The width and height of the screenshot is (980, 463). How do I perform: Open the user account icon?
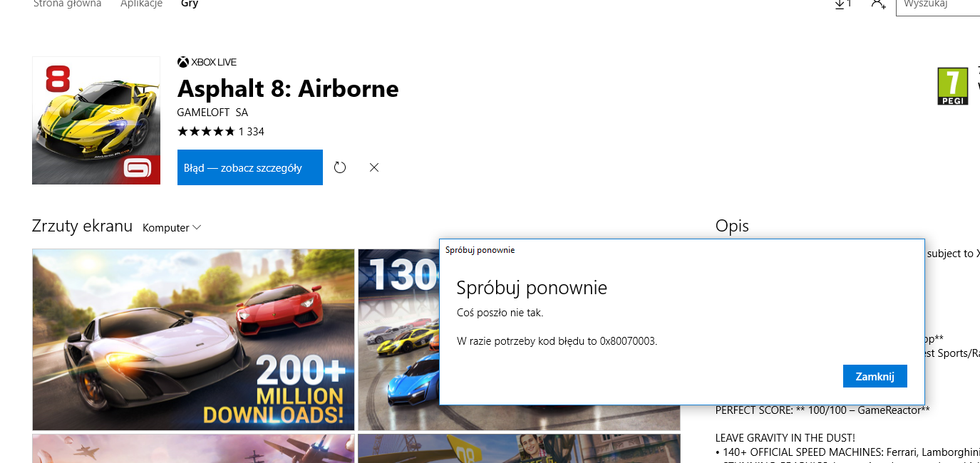coord(878,4)
